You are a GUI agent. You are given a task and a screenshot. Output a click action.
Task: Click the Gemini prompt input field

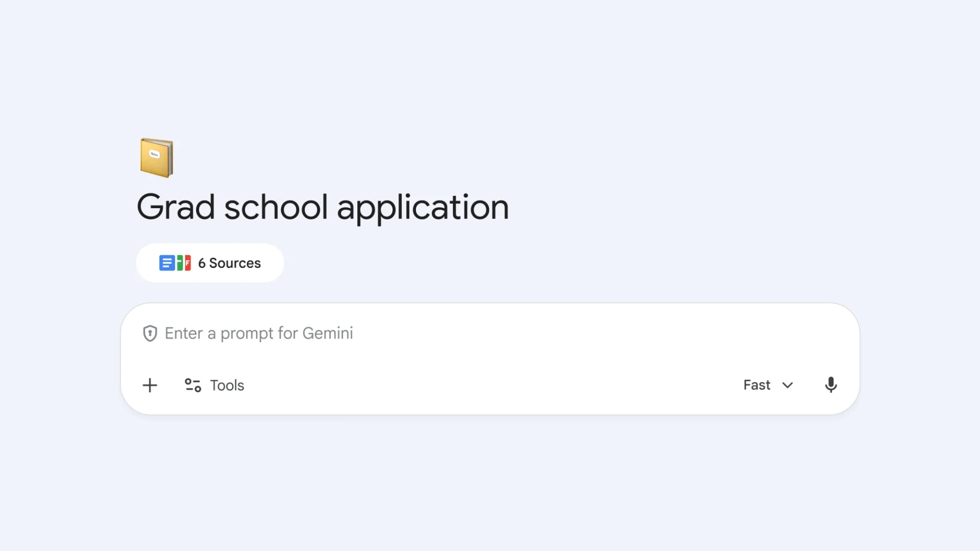(x=343, y=334)
